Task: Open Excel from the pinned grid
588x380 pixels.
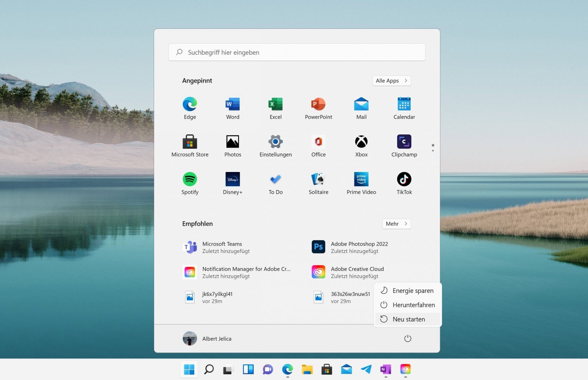Action: coord(276,108)
